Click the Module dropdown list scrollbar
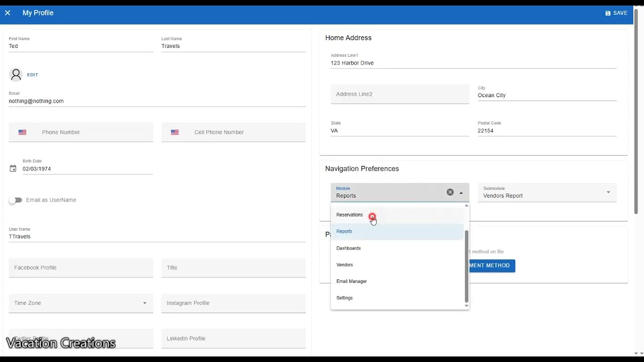The height and width of the screenshot is (362, 644). point(466,266)
